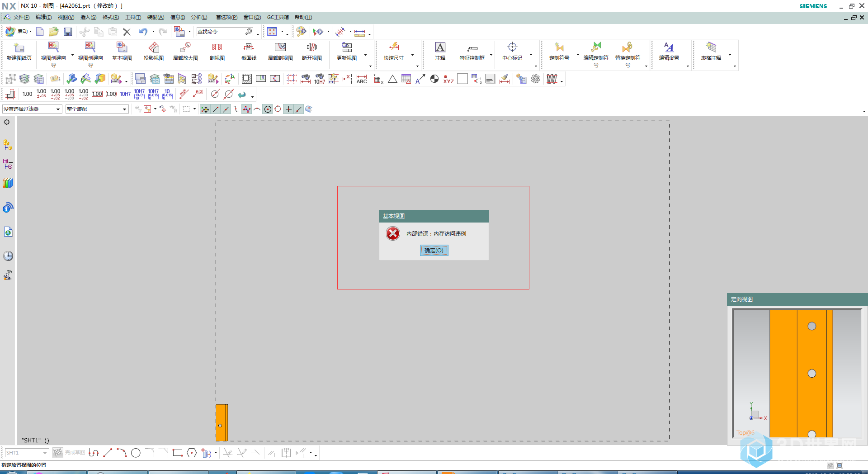This screenshot has height=474, width=868.
Task: Click 定制符号 custom symbol icon
Action: pyautogui.click(x=559, y=52)
